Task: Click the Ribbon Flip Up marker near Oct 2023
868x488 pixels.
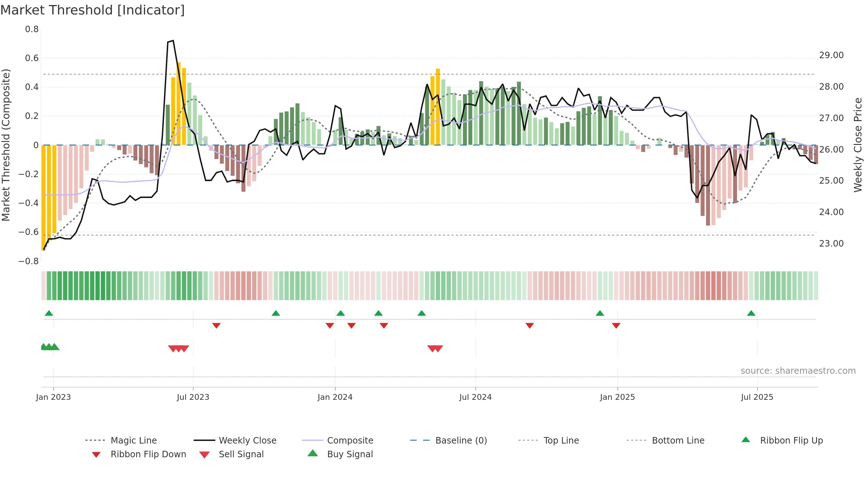Action: pos(276,313)
